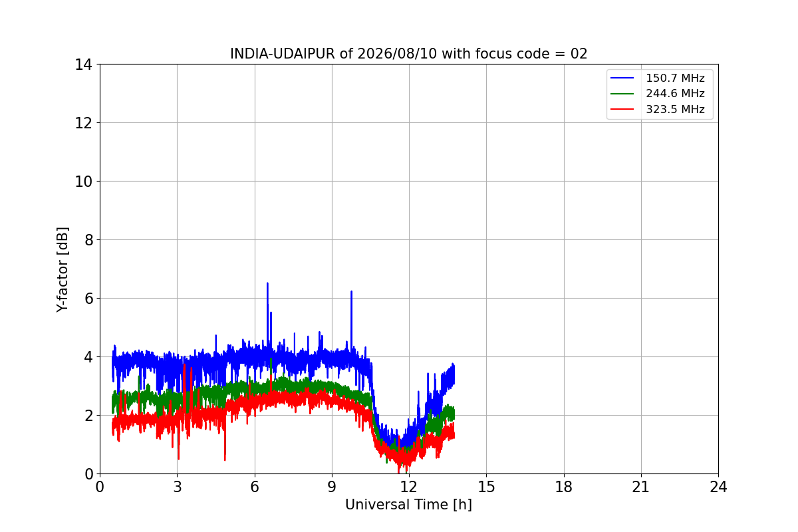Click the Universal Time [h] axis label

(x=408, y=505)
